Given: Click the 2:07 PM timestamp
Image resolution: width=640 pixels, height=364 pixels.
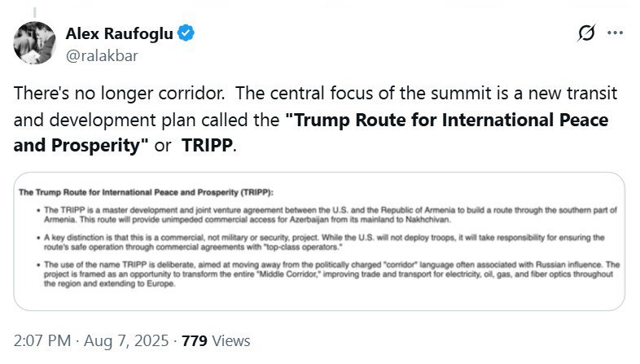Looking at the screenshot, I should tap(42, 340).
